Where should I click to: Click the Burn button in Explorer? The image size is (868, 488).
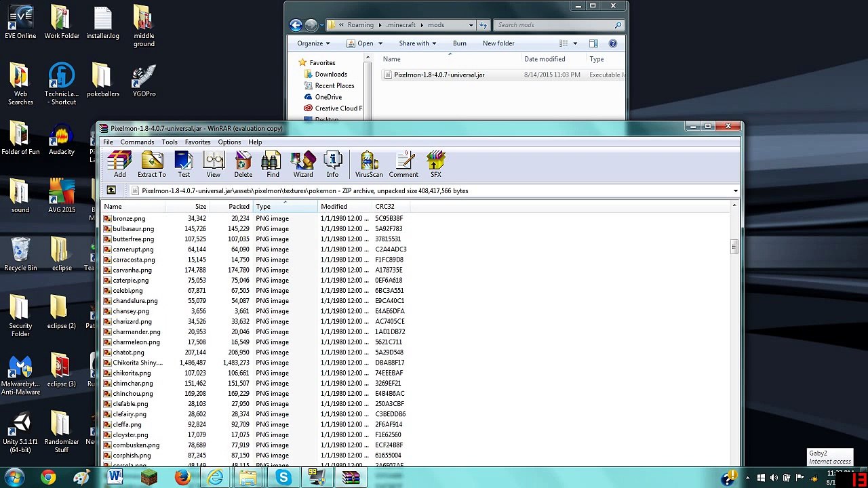[459, 43]
